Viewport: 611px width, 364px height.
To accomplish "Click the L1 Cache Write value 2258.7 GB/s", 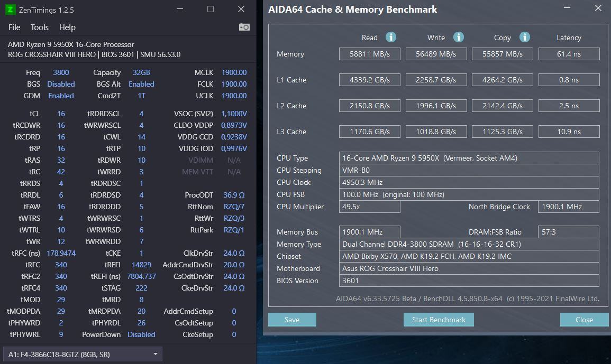I will tap(436, 80).
